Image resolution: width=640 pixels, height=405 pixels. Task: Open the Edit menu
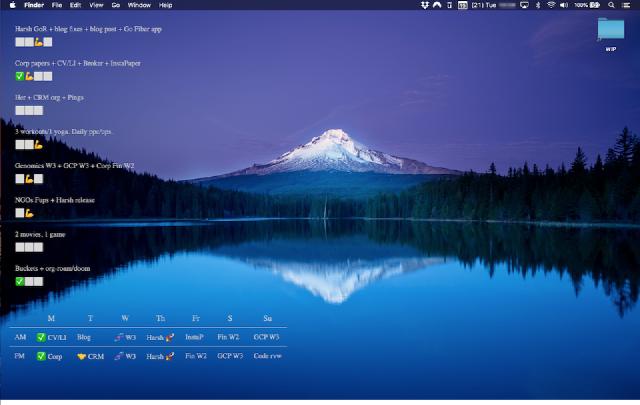click(75, 5)
